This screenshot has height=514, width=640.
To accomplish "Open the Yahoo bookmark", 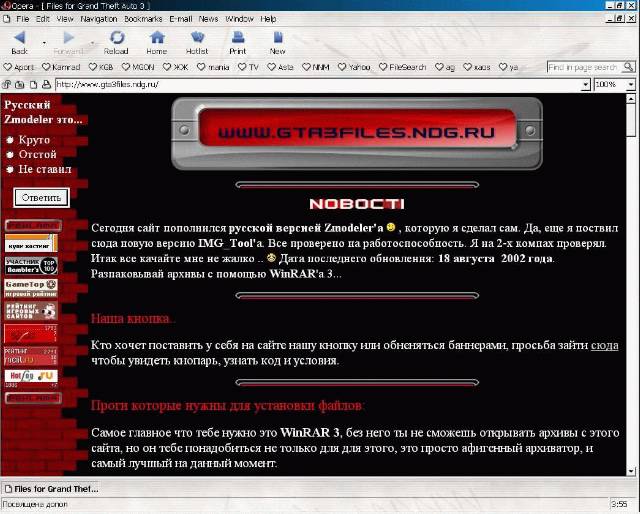I will 354,67.
